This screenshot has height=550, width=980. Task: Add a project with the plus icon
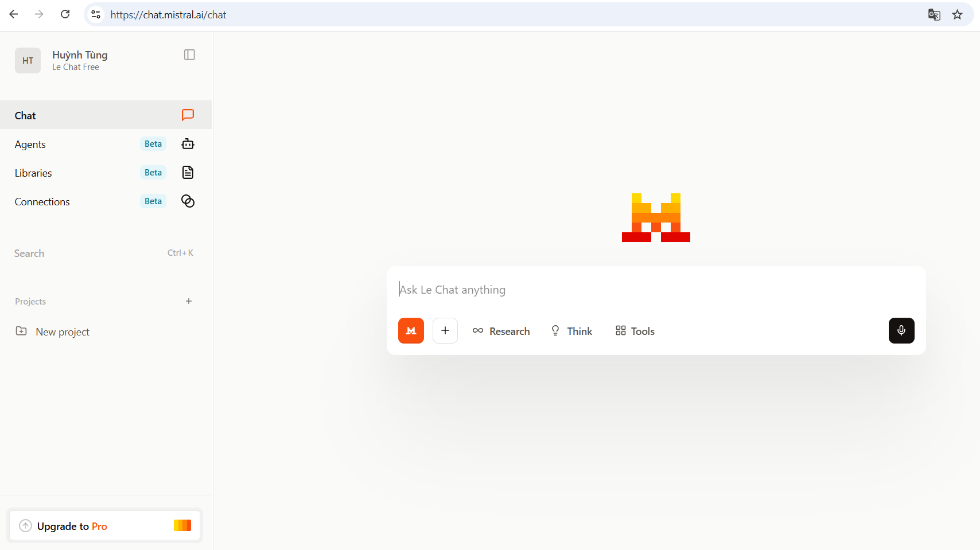click(x=189, y=301)
